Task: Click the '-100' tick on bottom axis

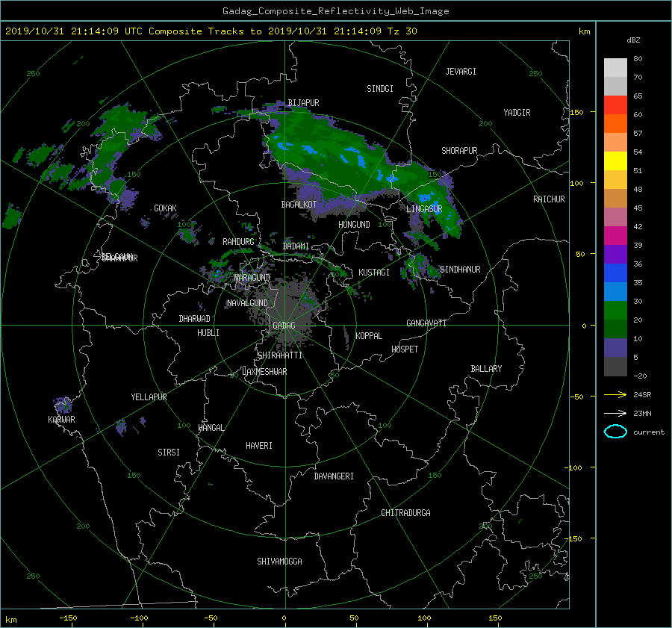Action: coord(139,618)
